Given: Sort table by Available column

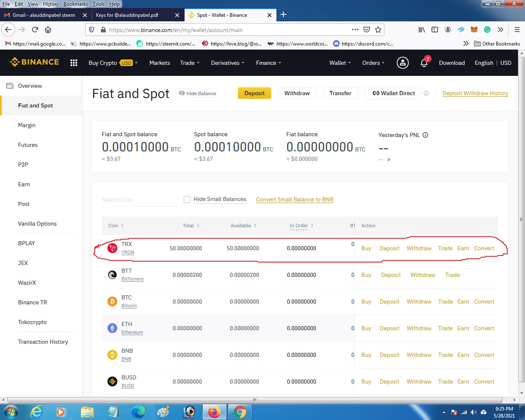Looking at the screenshot, I should (244, 226).
